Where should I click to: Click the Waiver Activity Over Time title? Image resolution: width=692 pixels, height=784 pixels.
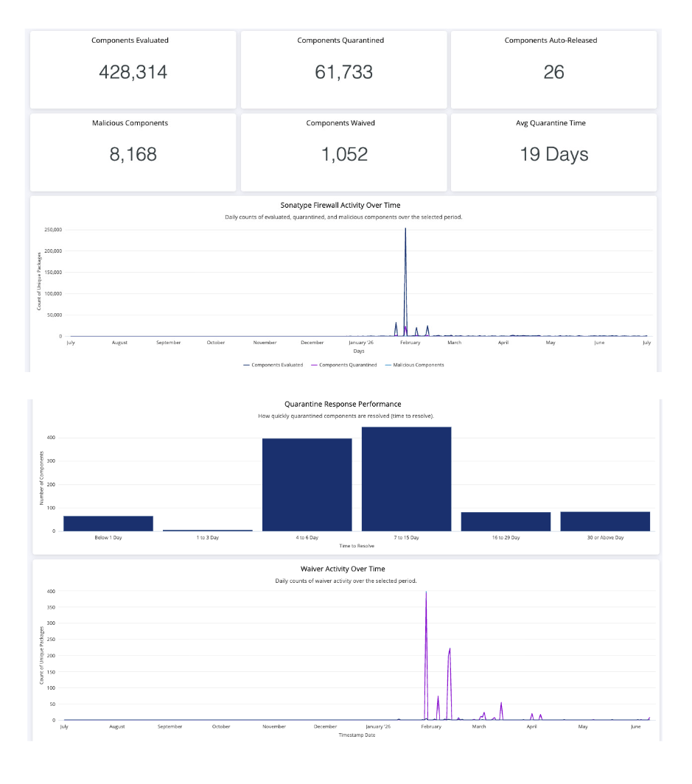(x=343, y=569)
